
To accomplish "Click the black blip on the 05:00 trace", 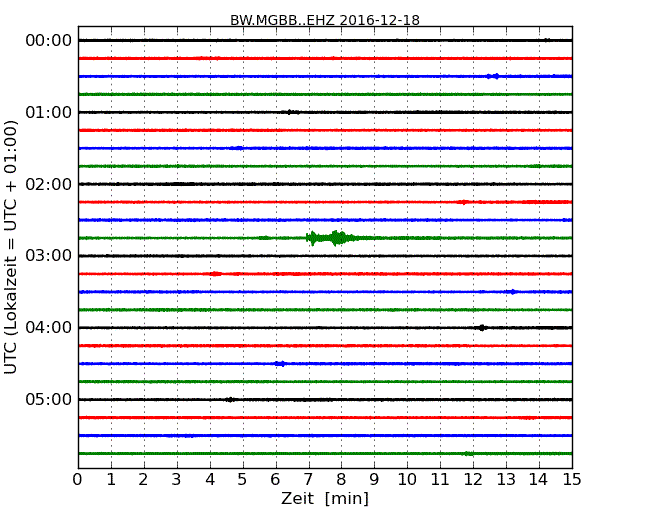I will pos(230,400).
